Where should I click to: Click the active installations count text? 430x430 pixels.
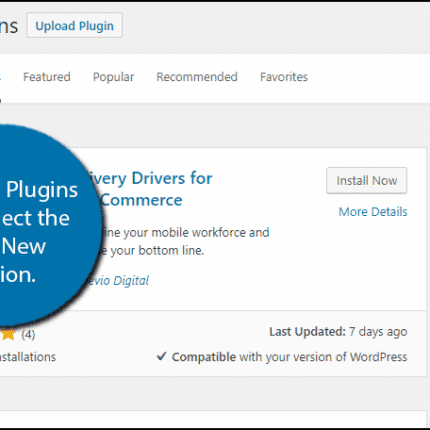[28, 357]
